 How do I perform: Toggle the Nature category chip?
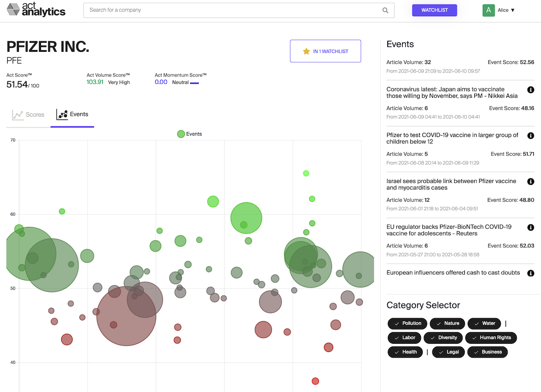(447, 324)
